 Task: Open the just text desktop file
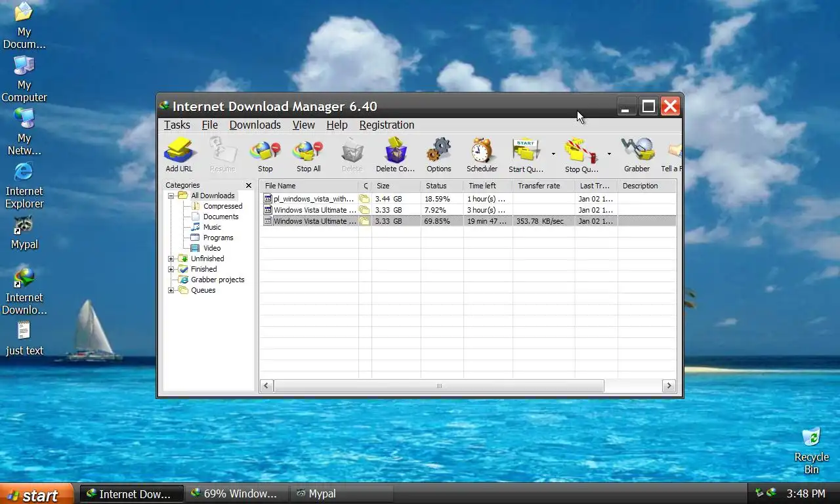24,339
